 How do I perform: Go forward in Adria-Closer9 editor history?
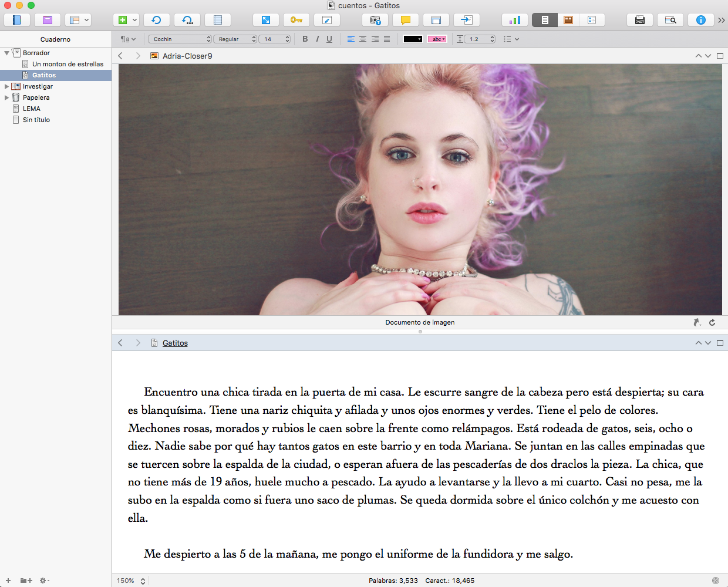click(x=138, y=56)
